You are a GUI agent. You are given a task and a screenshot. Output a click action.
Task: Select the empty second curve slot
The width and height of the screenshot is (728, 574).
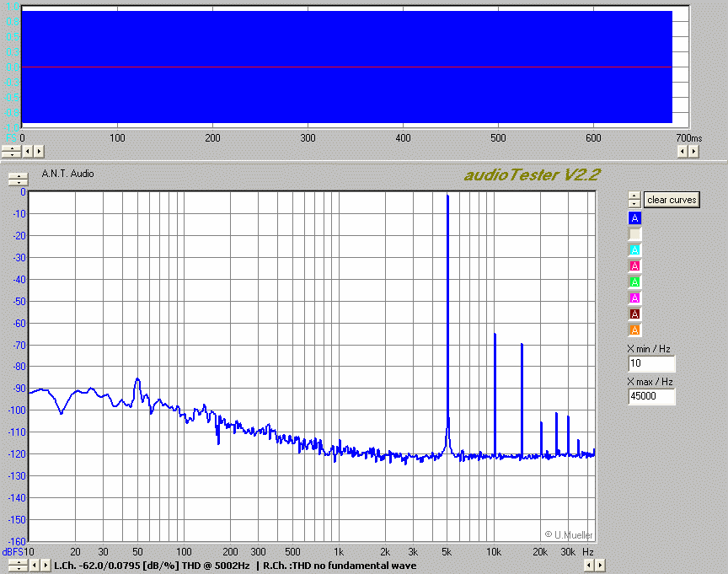click(x=635, y=234)
